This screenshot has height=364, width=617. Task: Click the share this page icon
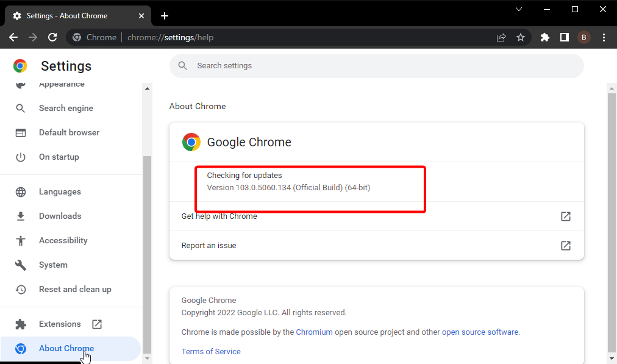click(501, 37)
